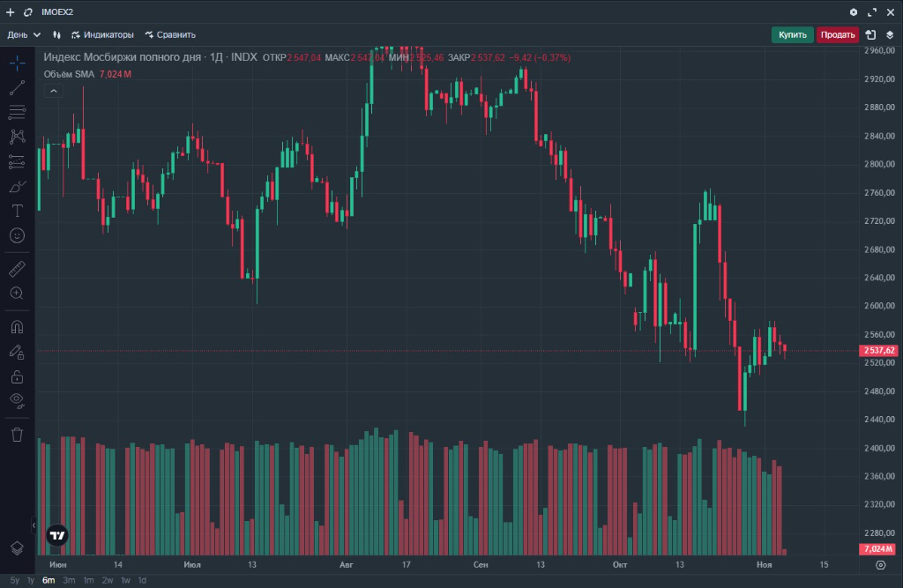Select the 5y time range
The width and height of the screenshot is (903, 588).
coord(14,580)
